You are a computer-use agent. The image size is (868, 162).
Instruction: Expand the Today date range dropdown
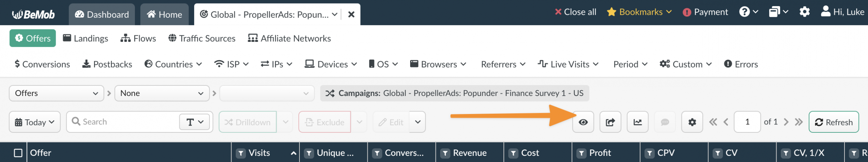[35, 122]
